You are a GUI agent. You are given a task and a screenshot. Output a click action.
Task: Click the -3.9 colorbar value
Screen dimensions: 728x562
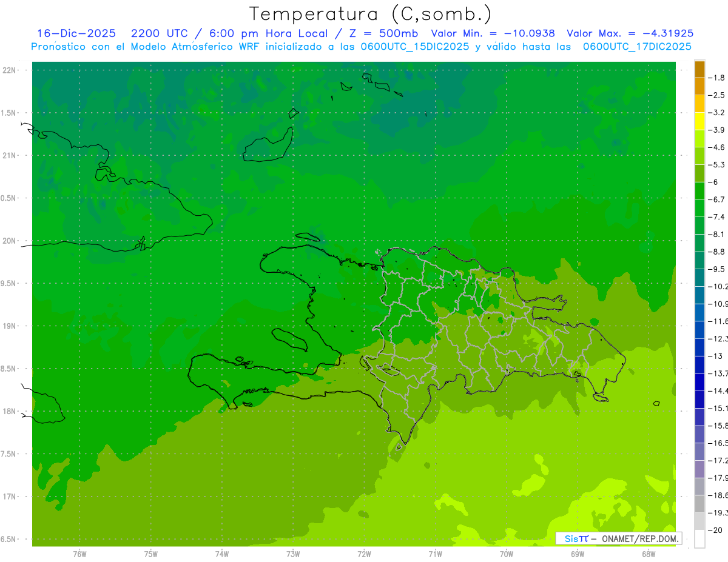716,130
